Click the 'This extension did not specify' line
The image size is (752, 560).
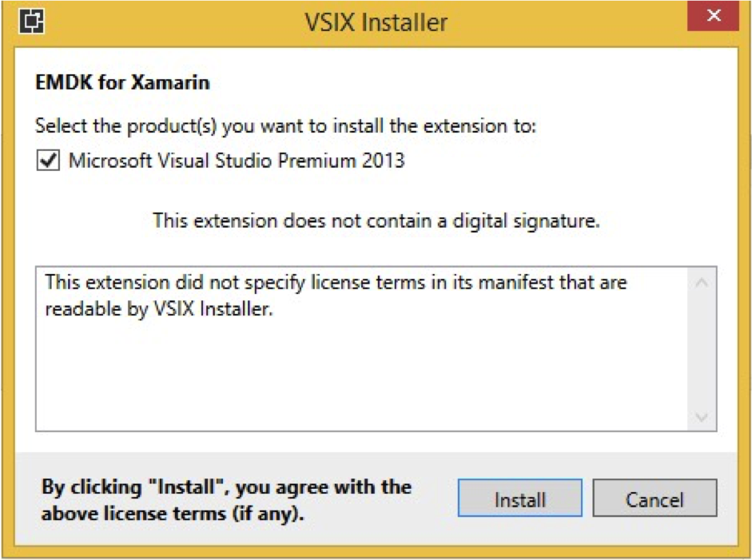(336, 283)
